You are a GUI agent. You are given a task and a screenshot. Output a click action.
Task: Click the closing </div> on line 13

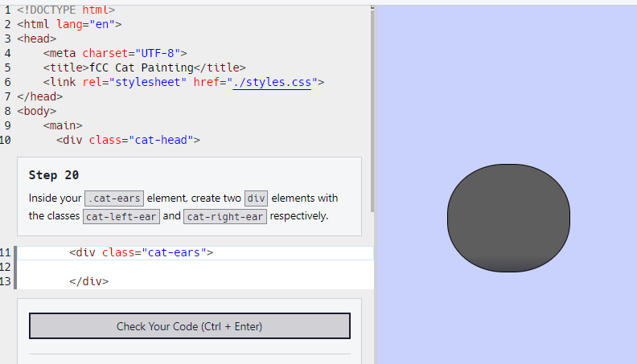[x=89, y=281]
